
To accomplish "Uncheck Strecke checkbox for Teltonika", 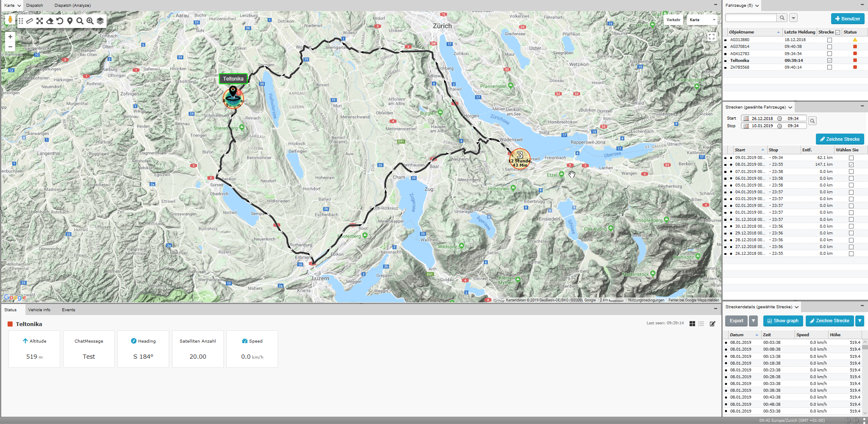I will click(x=829, y=61).
